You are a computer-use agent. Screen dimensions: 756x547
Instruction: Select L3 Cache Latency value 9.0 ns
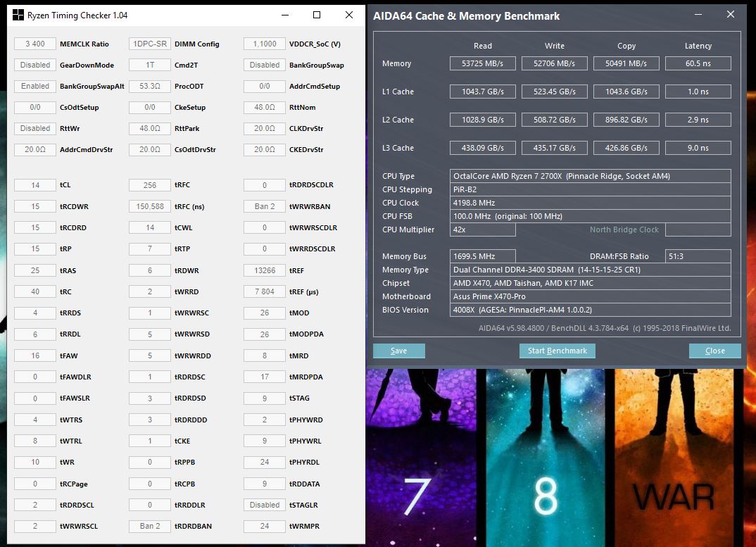[x=698, y=148]
